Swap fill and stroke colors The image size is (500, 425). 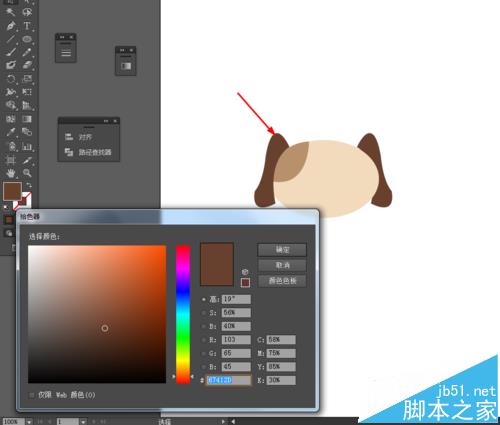click(x=29, y=185)
